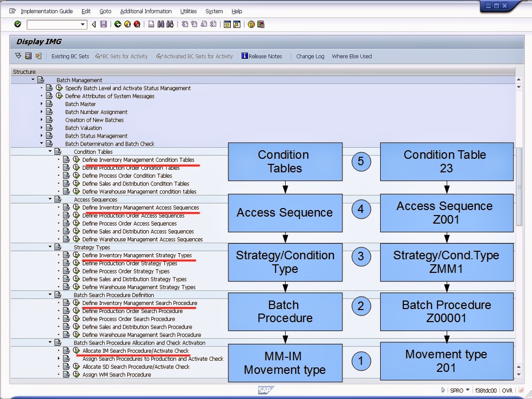532x399 pixels.
Task: Open the Help question mark icon
Action: 251,25
